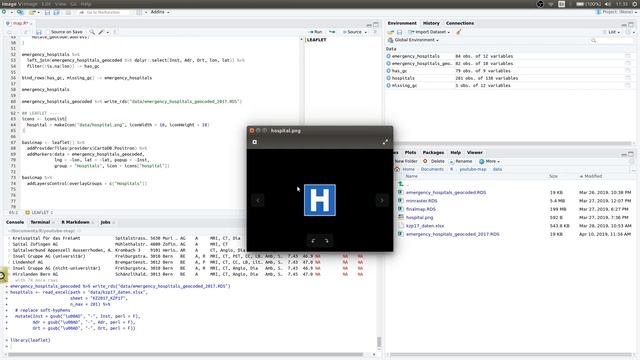Click the Rename button in Files pane
The width and height of the screenshot is (640, 360).
tap(460, 161)
